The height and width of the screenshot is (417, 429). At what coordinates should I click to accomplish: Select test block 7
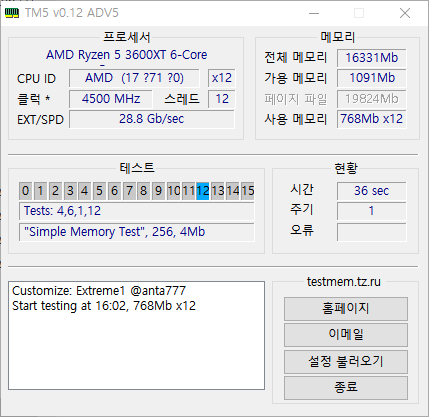(x=129, y=191)
